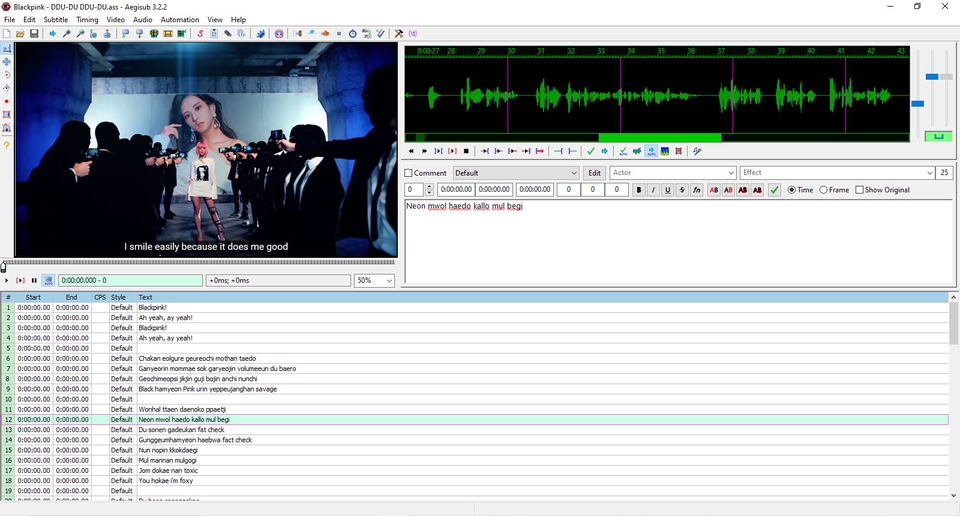This screenshot has height=516, width=960.
Task: Select the Rotate on Z axis tool
Action: pos(7,75)
